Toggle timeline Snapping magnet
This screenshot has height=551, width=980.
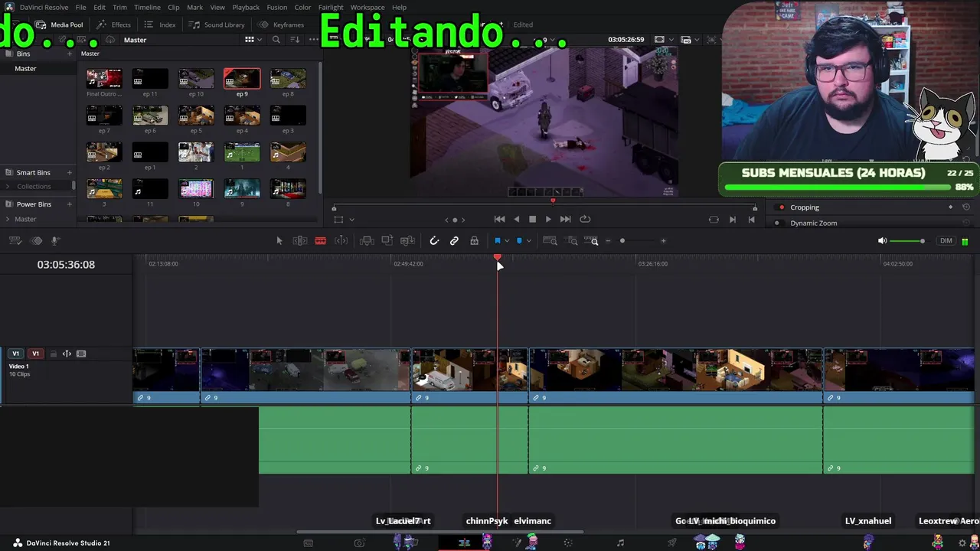(x=434, y=241)
